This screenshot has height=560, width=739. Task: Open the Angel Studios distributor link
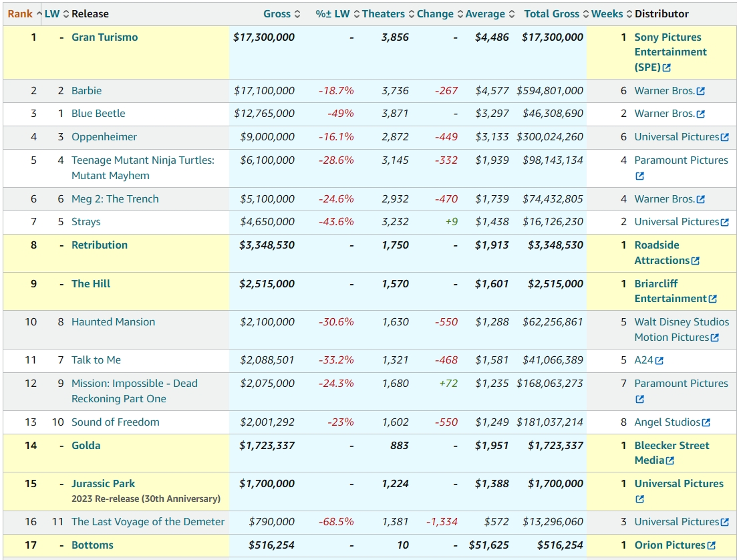pos(667,422)
